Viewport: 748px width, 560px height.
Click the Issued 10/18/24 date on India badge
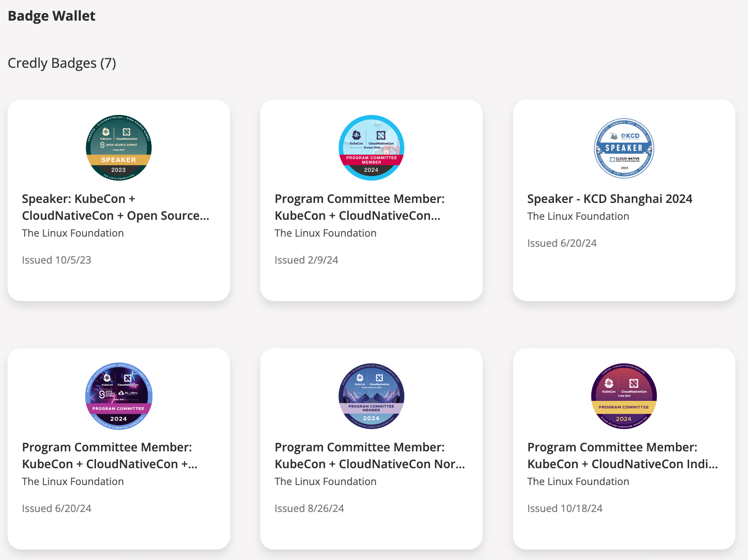click(565, 508)
